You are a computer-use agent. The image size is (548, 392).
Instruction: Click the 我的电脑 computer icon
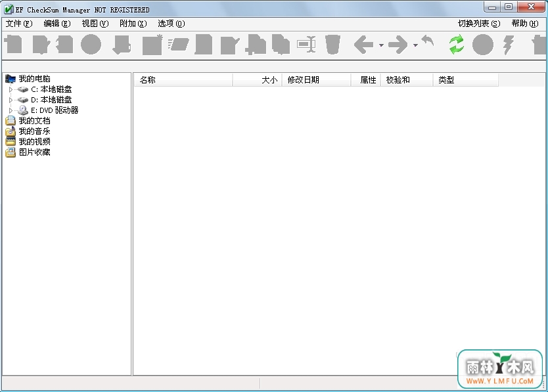[11, 79]
